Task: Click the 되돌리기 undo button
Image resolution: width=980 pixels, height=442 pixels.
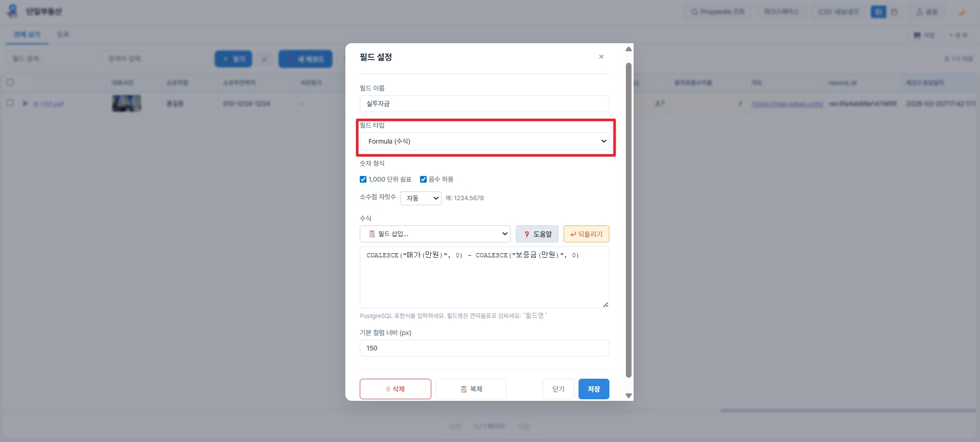Action: click(x=586, y=234)
